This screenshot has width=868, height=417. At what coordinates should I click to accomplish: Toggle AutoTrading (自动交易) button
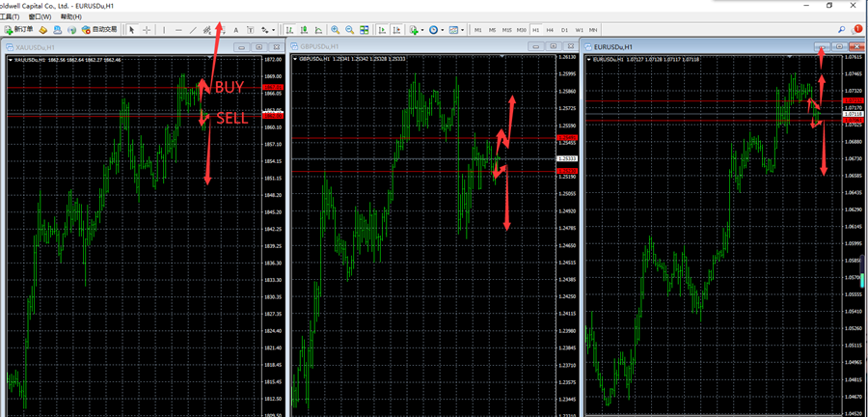pos(98,30)
